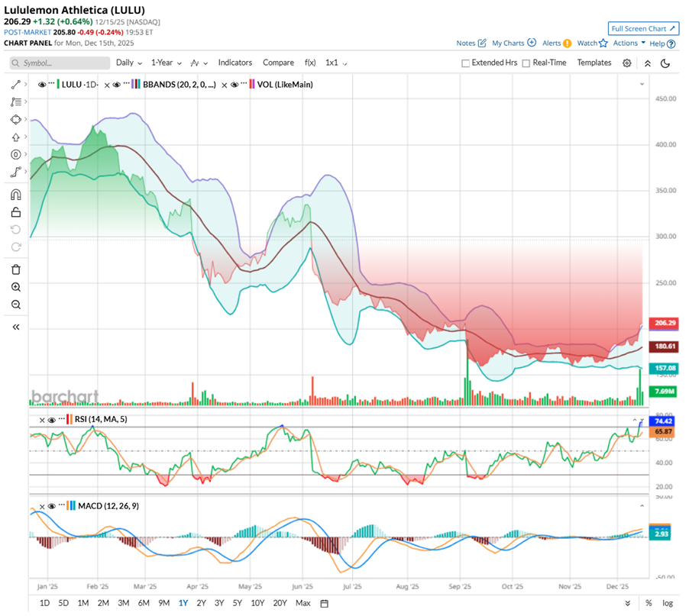Open the Templates menu
The width and height of the screenshot is (689, 616).
[594, 63]
